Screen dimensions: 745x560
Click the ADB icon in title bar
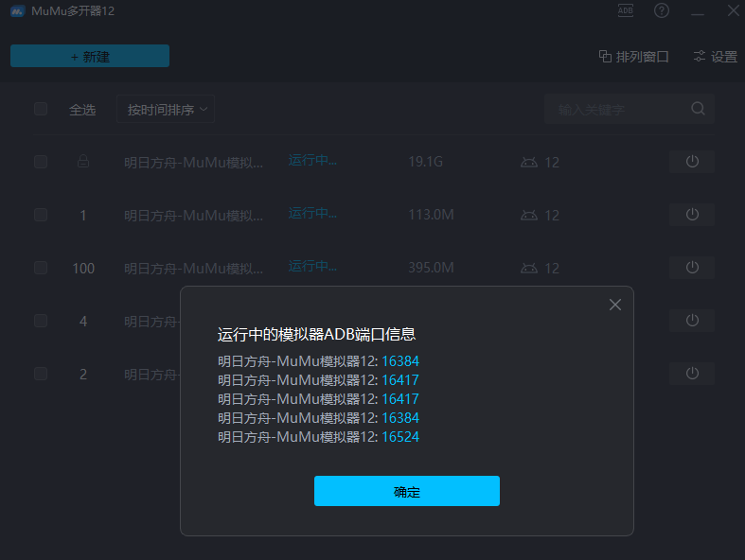(x=626, y=10)
